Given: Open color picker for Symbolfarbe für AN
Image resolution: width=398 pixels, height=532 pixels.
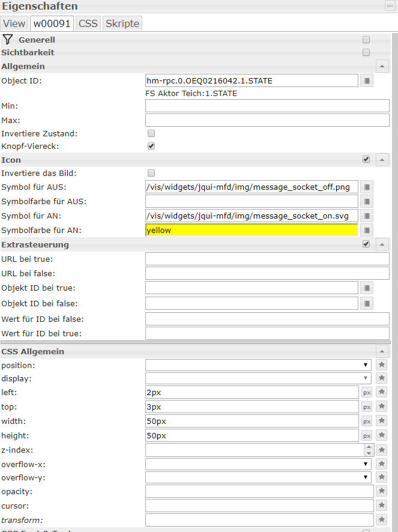Looking at the screenshot, I should [x=366, y=231].
